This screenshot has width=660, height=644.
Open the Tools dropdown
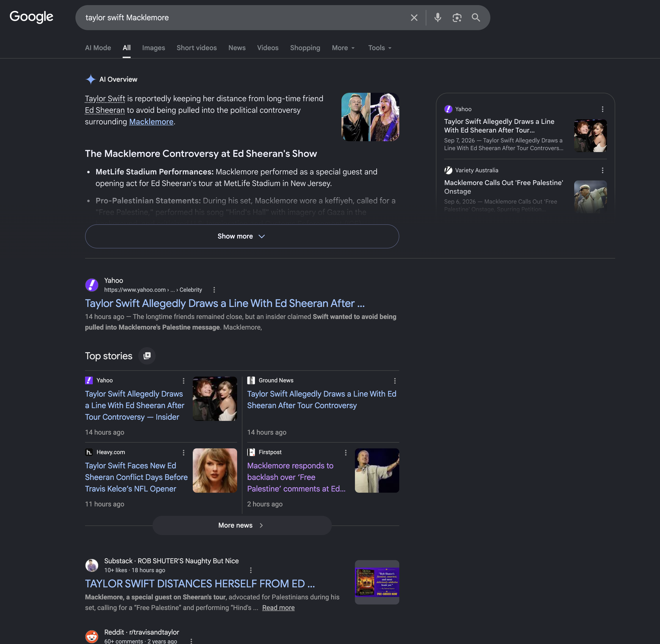tap(380, 48)
